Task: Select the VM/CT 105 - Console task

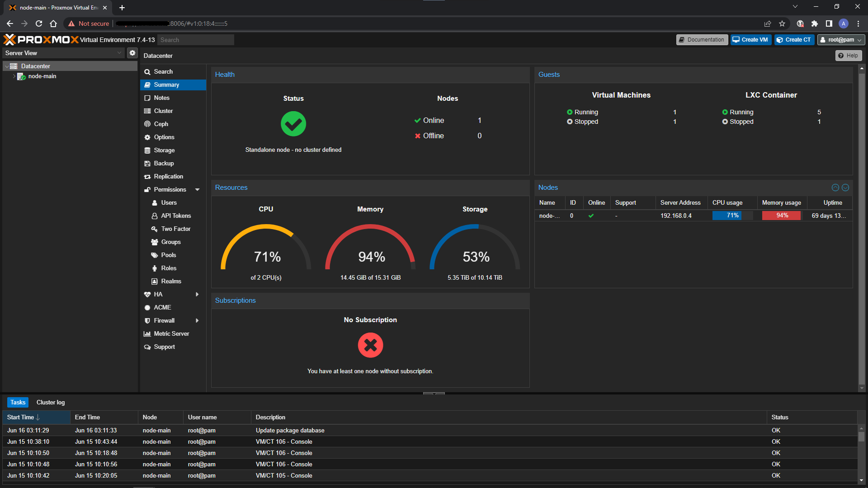Action: coord(429,475)
